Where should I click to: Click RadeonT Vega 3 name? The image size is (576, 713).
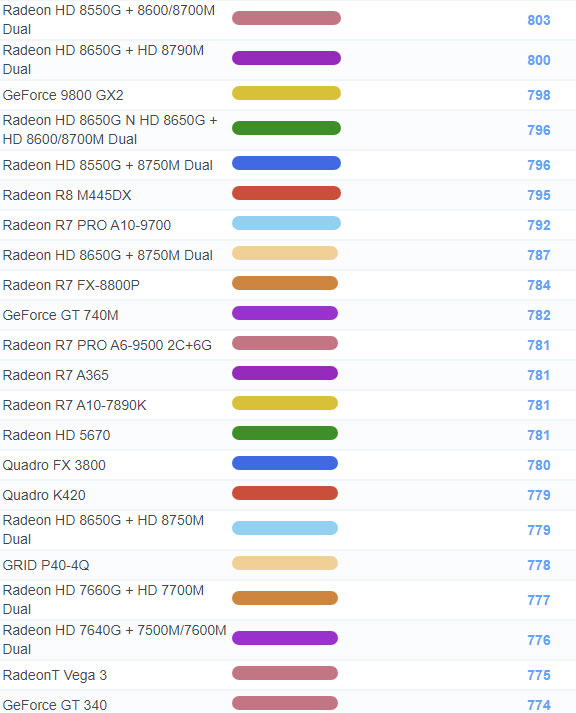click(x=55, y=675)
